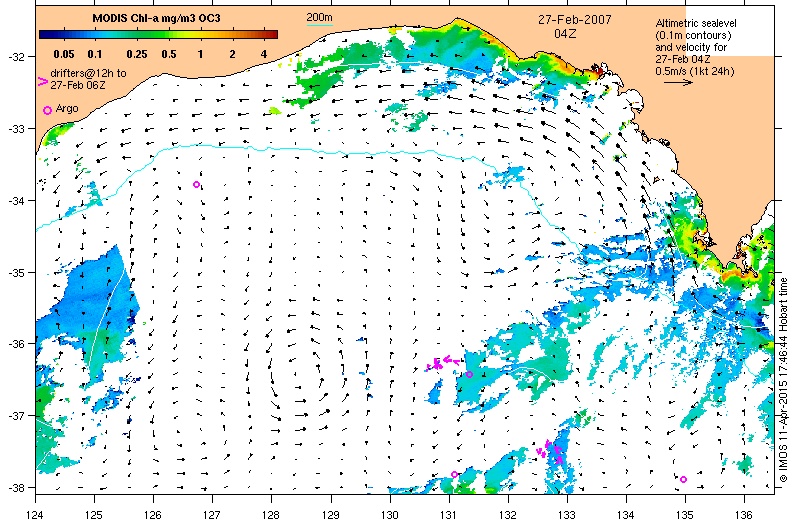Click the -36 latitude axis label
The image size is (800, 520).
tap(16, 344)
